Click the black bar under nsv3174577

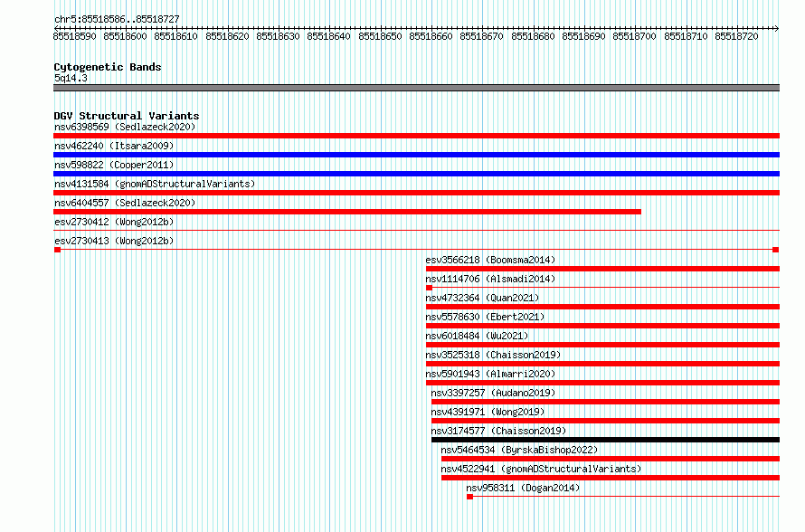tap(605, 440)
